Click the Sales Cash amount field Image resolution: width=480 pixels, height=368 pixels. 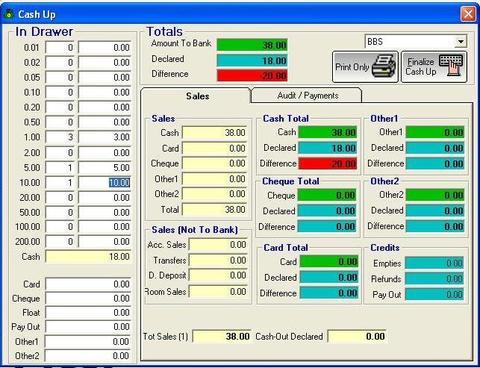(x=215, y=133)
